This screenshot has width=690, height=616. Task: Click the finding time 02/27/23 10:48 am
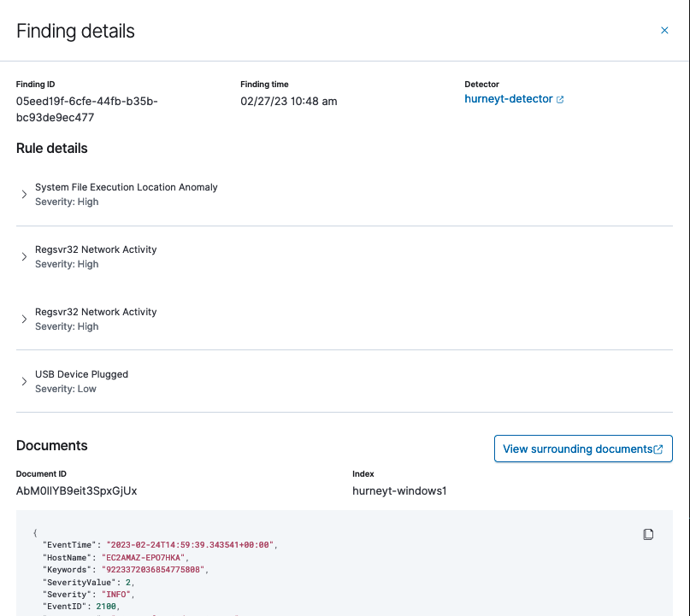289,102
